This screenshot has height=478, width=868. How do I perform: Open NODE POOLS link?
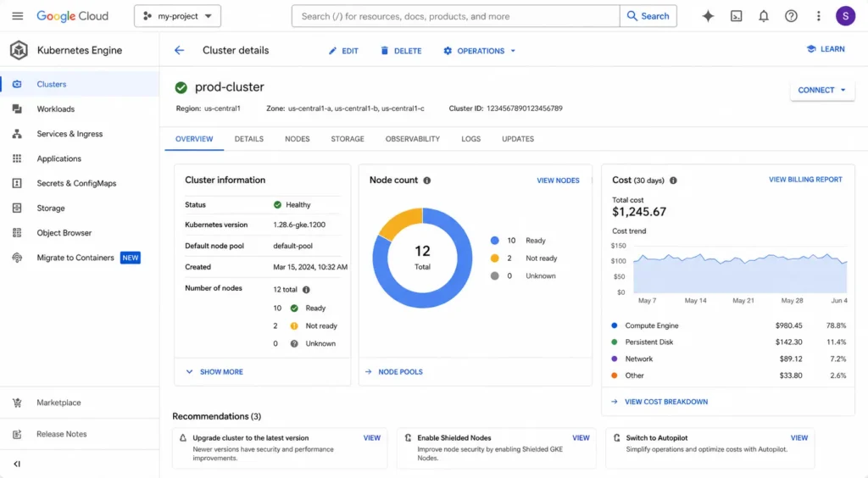coord(394,372)
